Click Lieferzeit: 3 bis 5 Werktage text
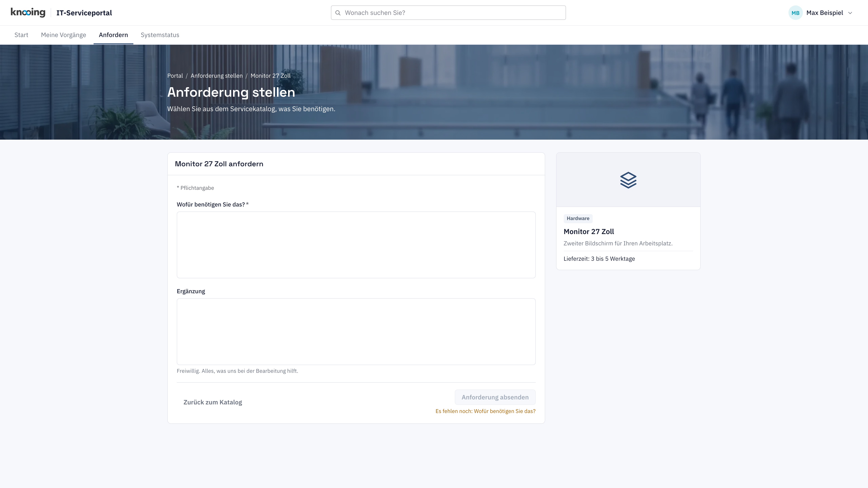Image resolution: width=868 pixels, height=488 pixels. [599, 259]
